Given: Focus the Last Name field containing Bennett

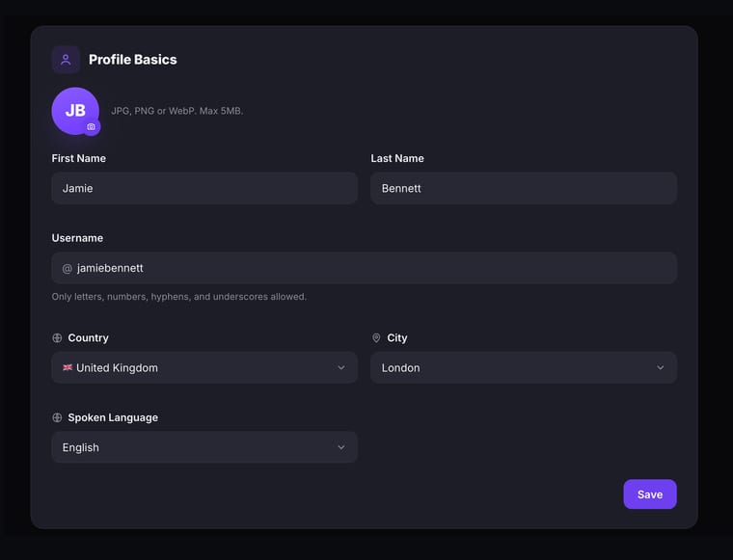Looking at the screenshot, I should [524, 188].
